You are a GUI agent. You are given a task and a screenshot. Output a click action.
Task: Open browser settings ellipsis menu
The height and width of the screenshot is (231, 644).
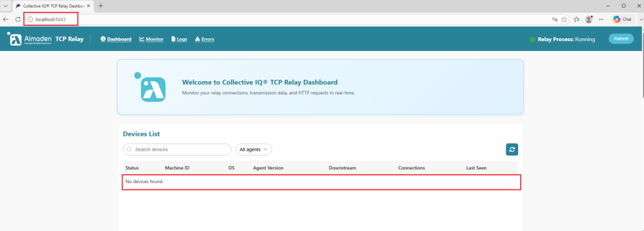coord(601,20)
